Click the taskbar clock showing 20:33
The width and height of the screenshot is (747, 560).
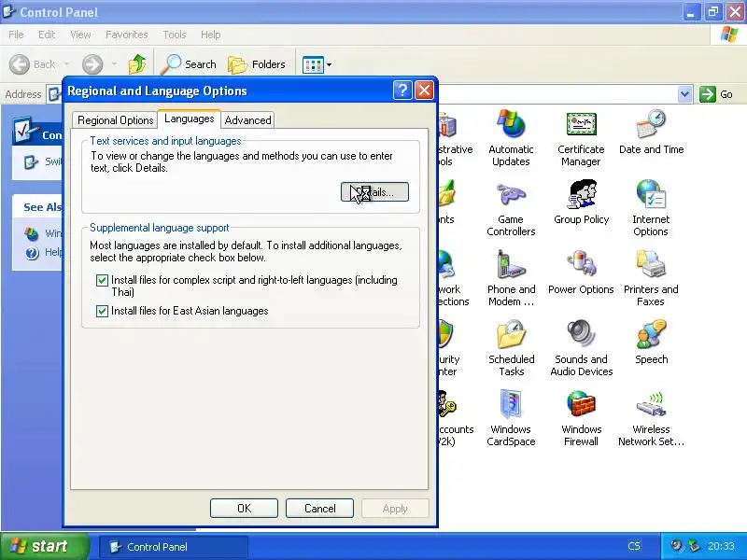coord(720,546)
